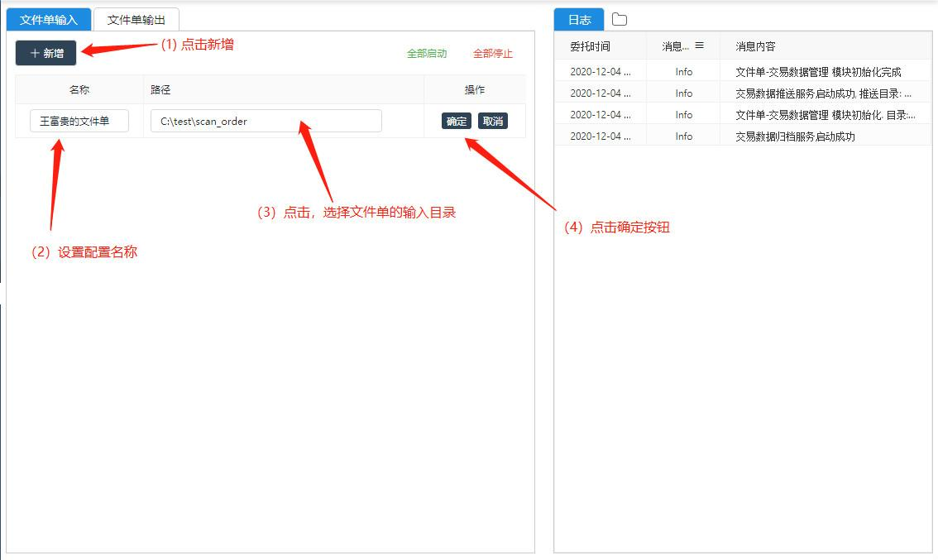Select the log row 模块初始化完成
Viewport: 938px width, 560px height.
[x=817, y=72]
